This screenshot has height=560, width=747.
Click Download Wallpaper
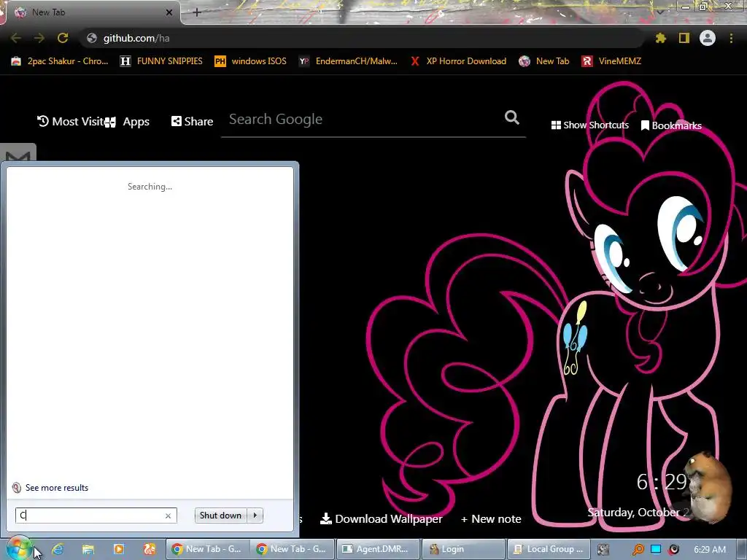click(381, 518)
